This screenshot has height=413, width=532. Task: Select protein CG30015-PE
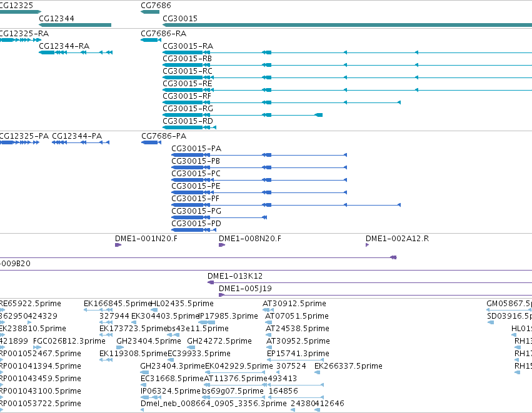click(x=259, y=192)
